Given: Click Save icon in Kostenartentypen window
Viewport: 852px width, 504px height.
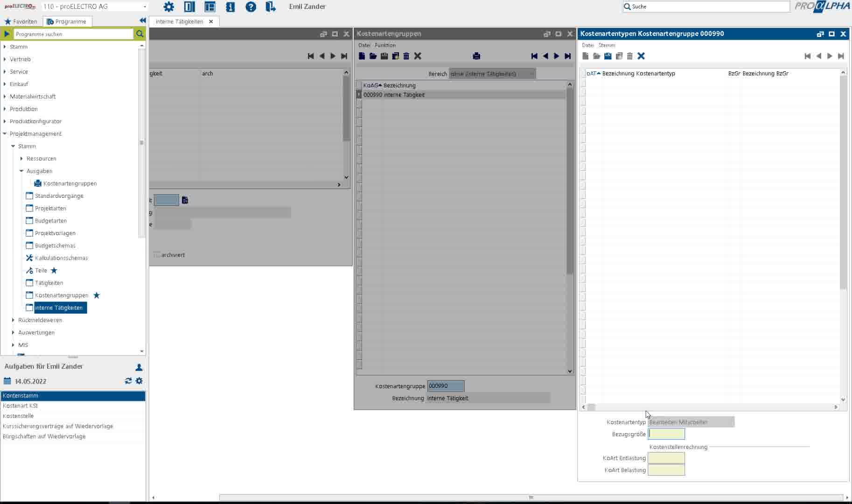Looking at the screenshot, I should point(608,56).
